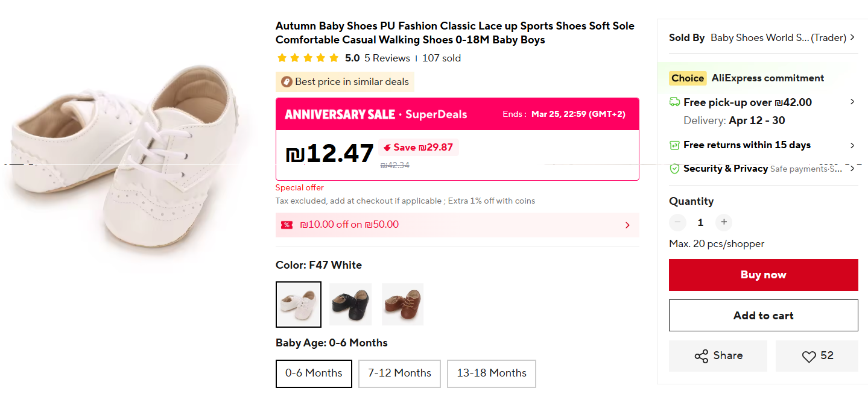
Task: Select the 13-18 Months baby age
Action: point(491,374)
